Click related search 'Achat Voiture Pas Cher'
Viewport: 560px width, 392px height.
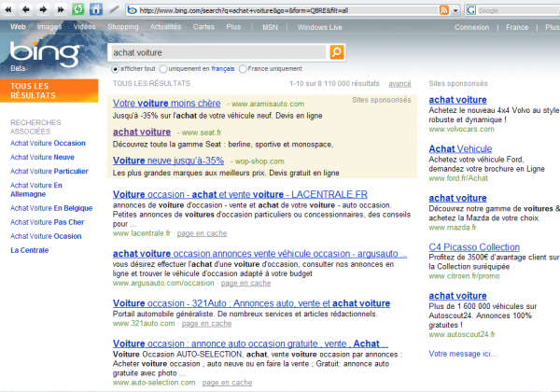pyautogui.click(x=47, y=223)
